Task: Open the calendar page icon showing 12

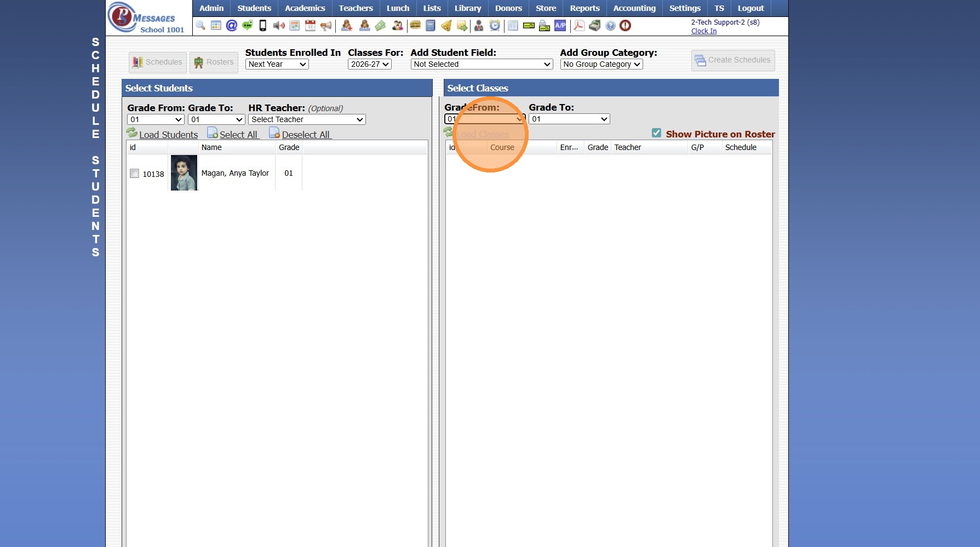Action: (x=310, y=26)
